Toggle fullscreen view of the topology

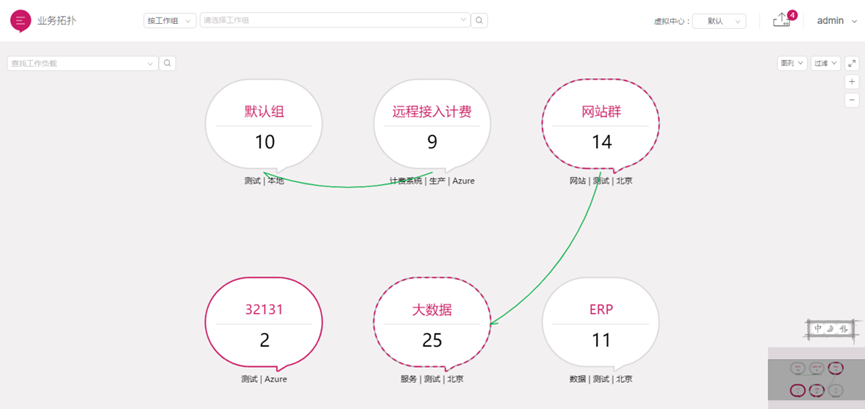point(852,63)
